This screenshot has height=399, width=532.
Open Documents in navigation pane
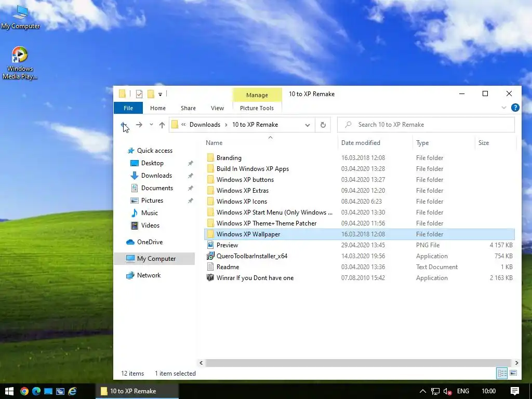pos(157,188)
